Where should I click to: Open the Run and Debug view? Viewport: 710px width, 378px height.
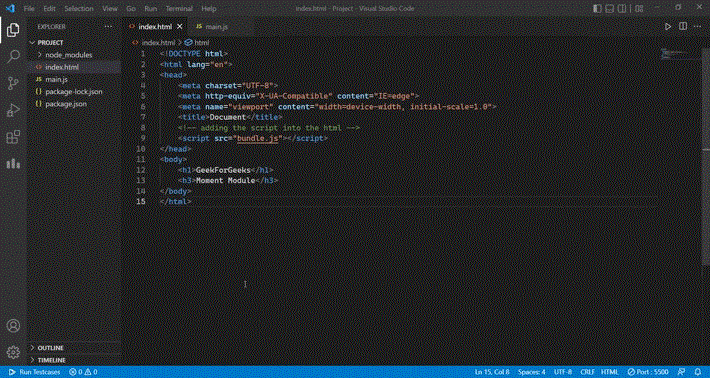(13, 110)
